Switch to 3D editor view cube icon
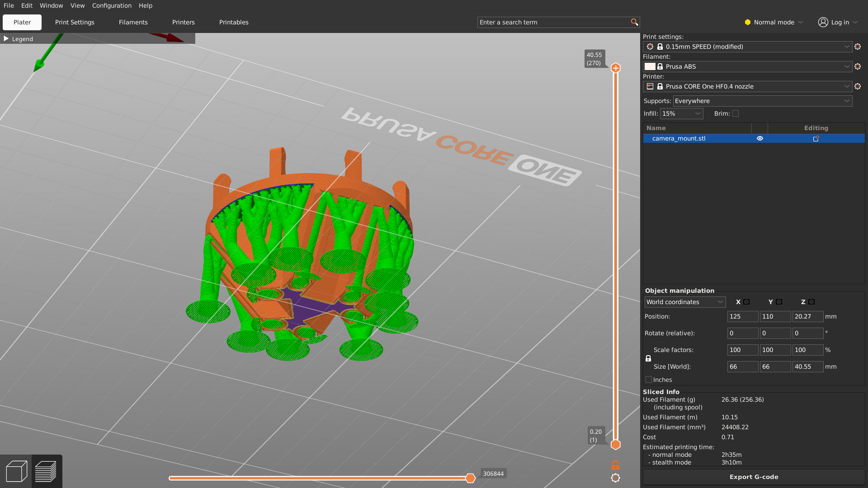 [16, 471]
